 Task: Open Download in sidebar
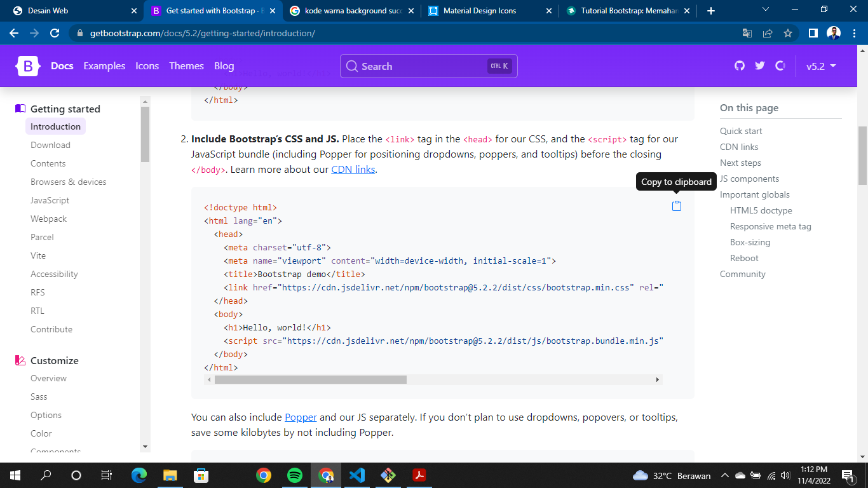click(50, 145)
